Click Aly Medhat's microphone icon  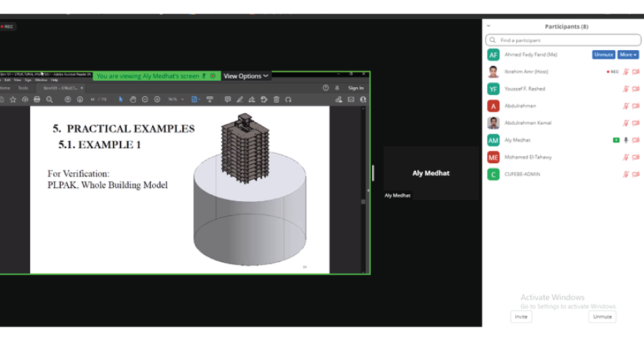[626, 140]
